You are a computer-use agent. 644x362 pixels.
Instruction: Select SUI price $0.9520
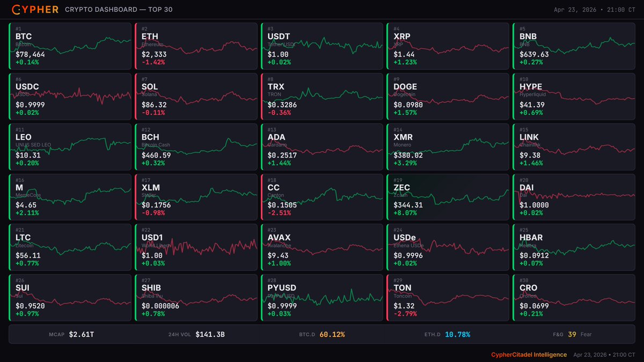pos(30,307)
